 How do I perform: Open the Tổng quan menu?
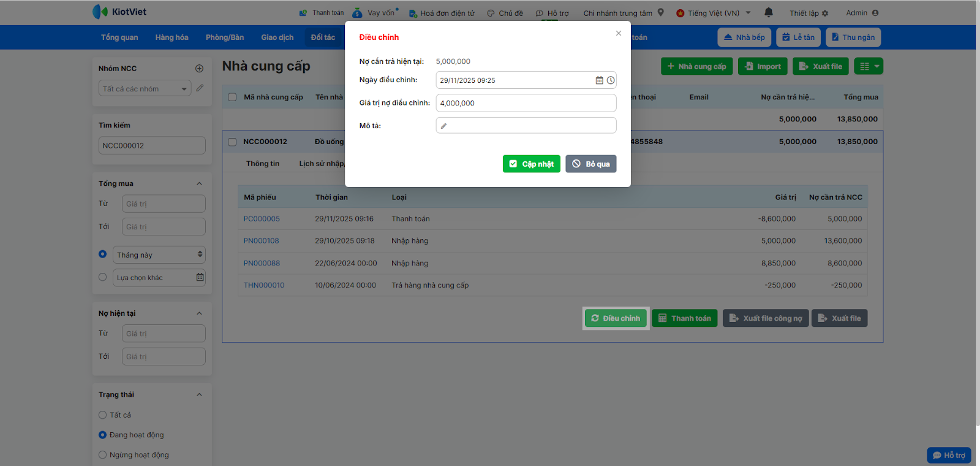point(119,37)
